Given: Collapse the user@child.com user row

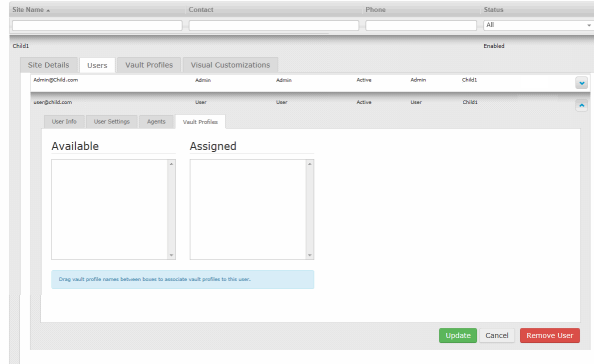Looking at the screenshot, I should (581, 105).
